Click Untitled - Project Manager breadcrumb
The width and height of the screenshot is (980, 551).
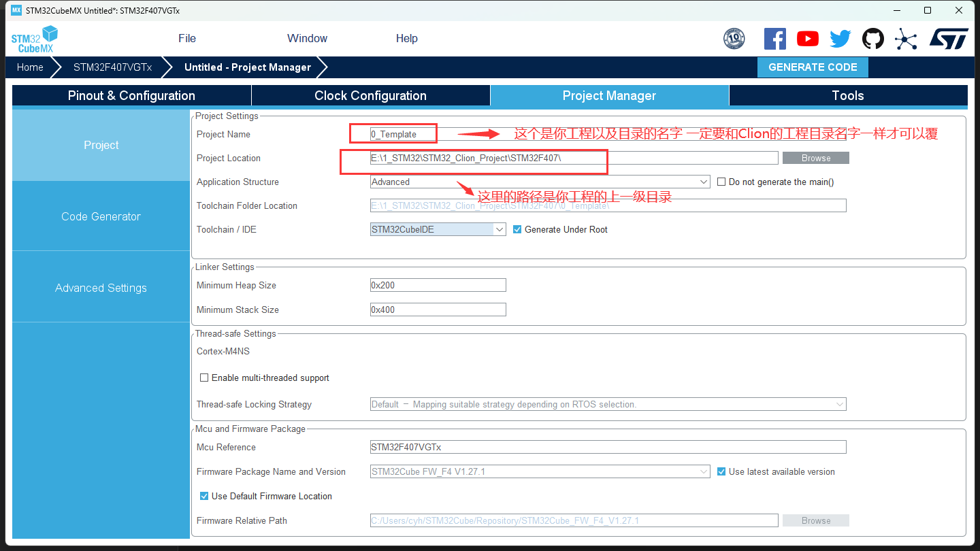coord(248,67)
